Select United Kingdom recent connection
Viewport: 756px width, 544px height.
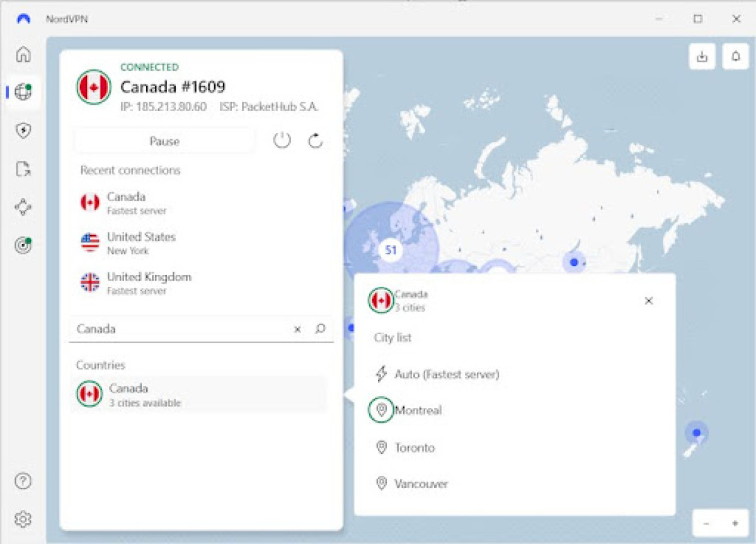(149, 282)
